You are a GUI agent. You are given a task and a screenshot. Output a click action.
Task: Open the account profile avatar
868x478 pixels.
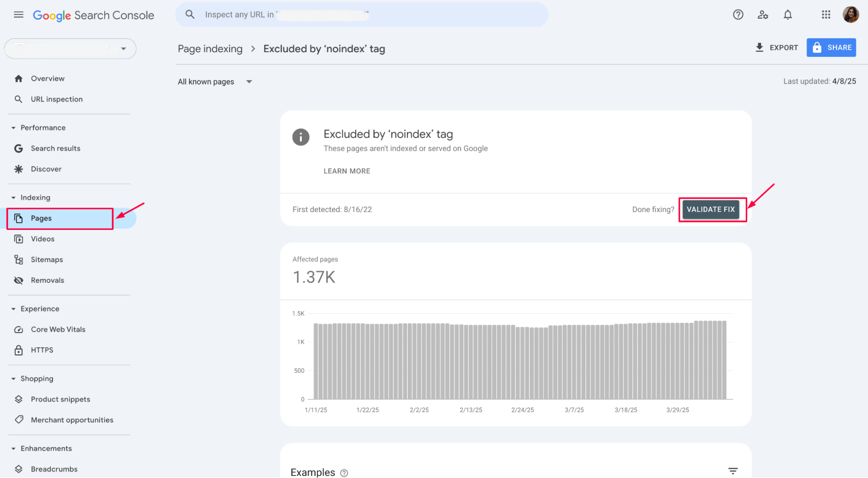(x=850, y=14)
